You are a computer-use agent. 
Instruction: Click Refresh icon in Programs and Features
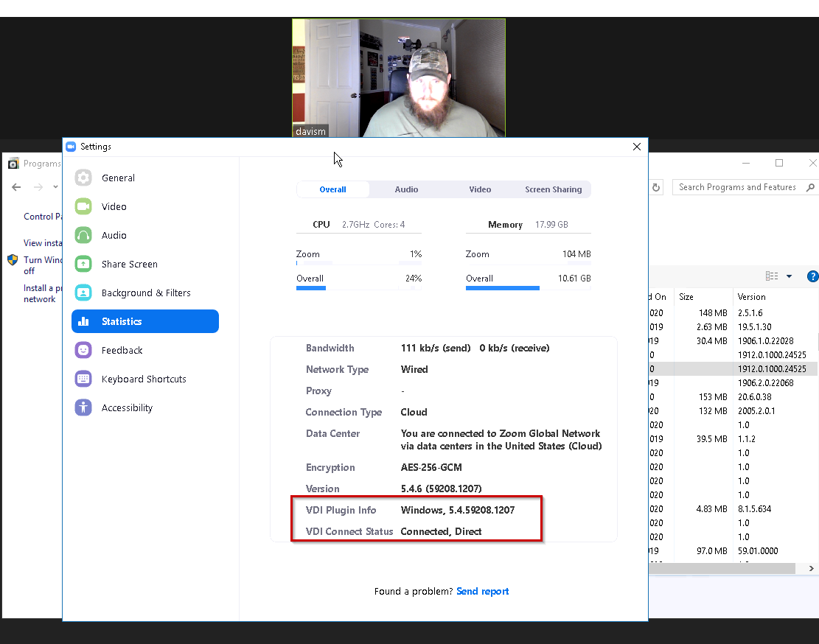coord(656,187)
